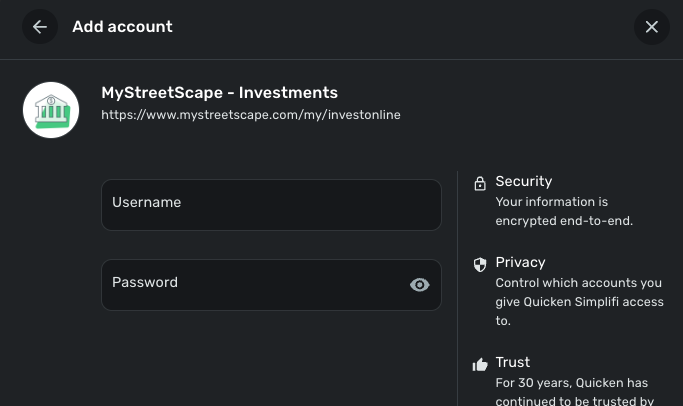This screenshot has width=683, height=406.
Task: Click the Security lock icon
Action: (480, 183)
